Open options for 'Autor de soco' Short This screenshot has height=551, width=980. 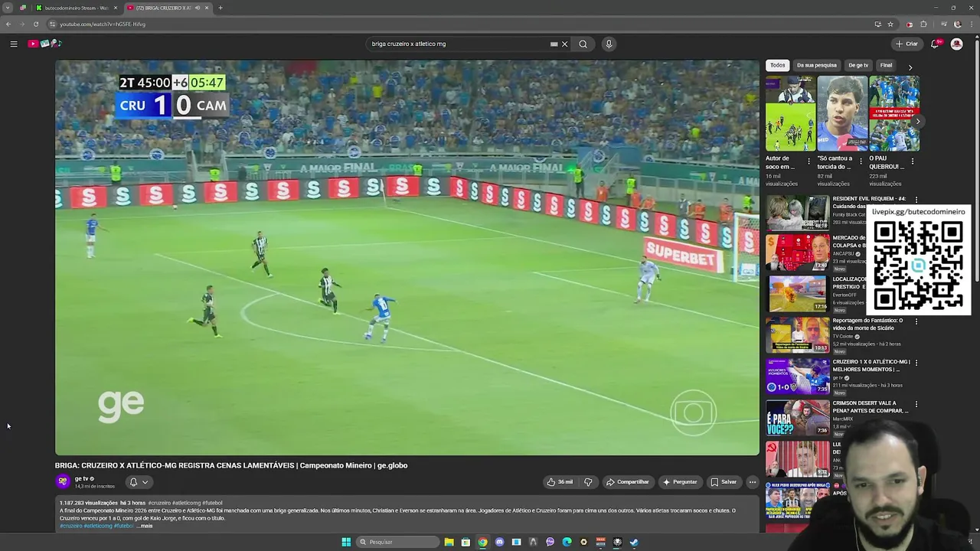(808, 161)
